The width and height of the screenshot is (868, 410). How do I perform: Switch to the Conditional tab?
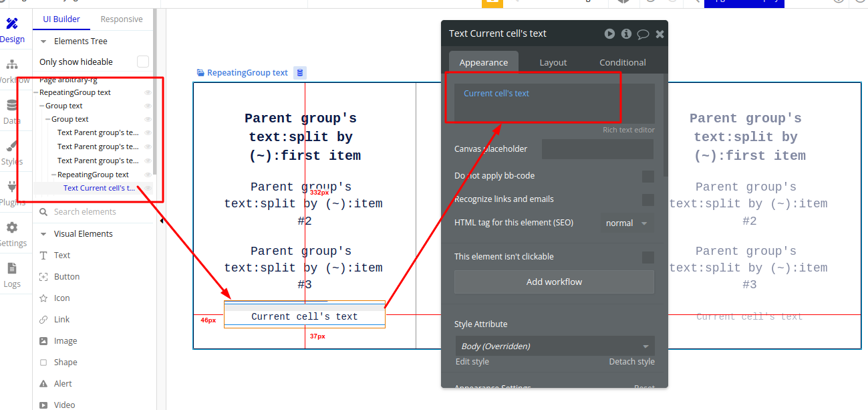[623, 62]
